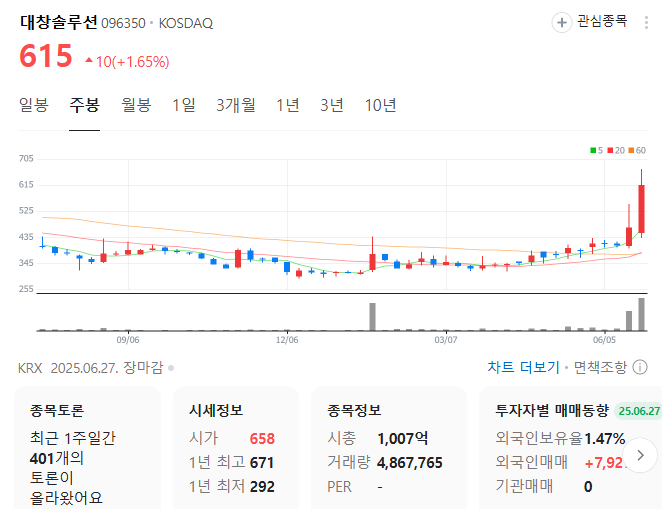Click the green 5-period moving average legend
The image size is (662, 509).
point(596,150)
